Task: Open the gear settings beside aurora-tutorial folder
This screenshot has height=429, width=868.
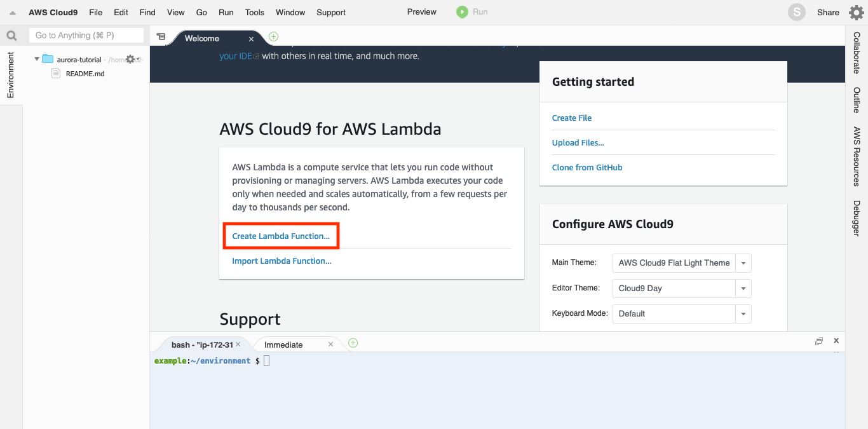Action: (x=129, y=58)
